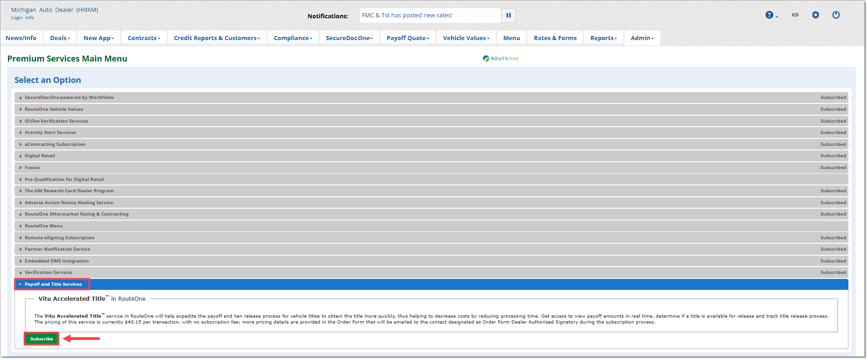
Task: Select the Rates & Forms tab
Action: [555, 38]
